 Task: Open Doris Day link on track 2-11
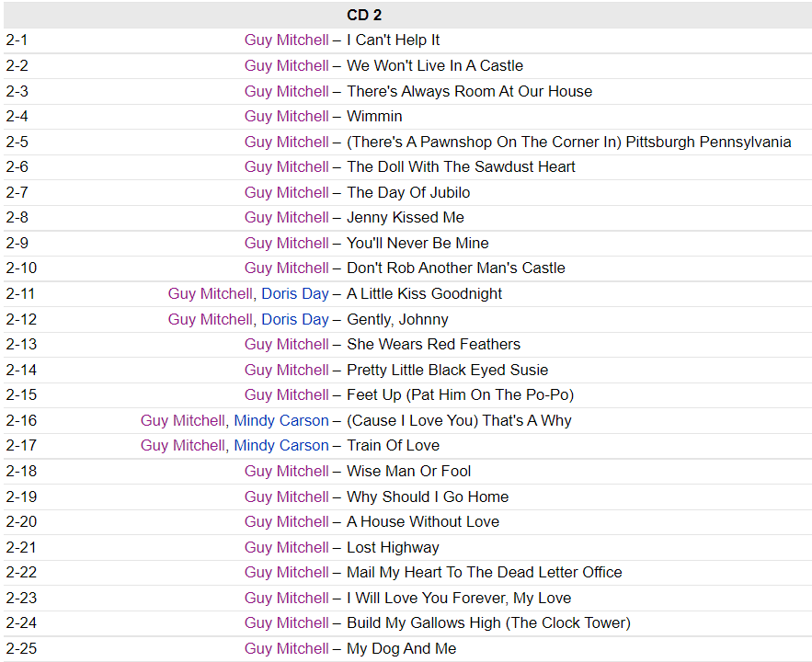tap(295, 293)
